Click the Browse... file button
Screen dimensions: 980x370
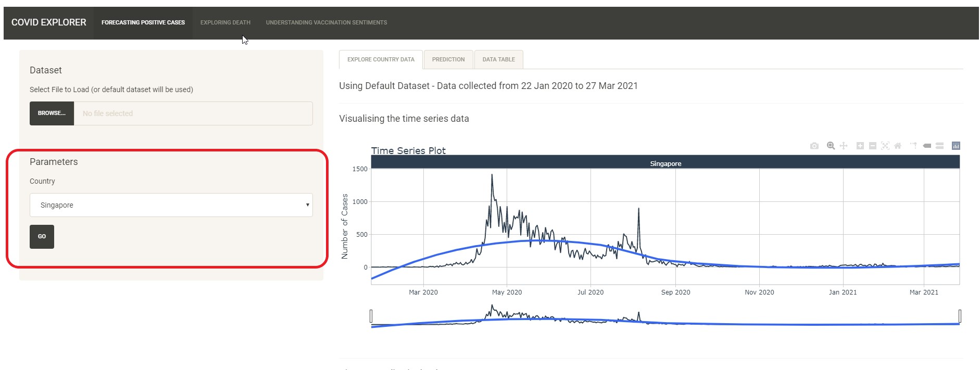(x=52, y=113)
